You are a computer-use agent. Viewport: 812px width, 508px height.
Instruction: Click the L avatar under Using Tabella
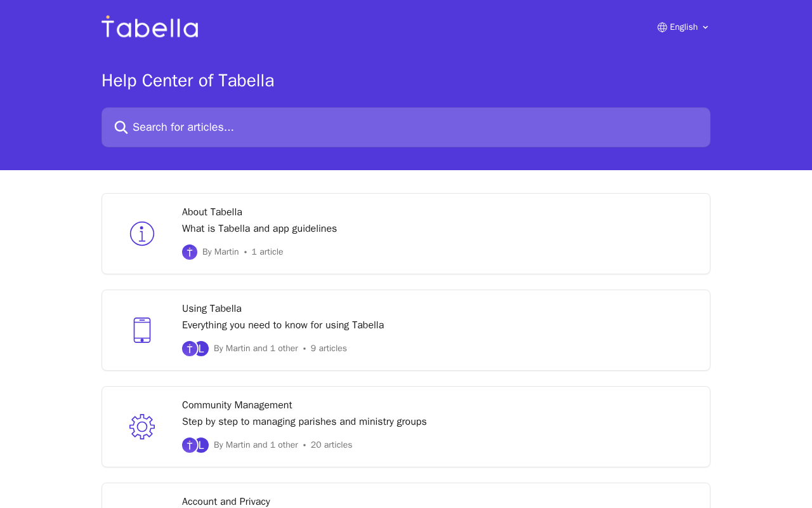tap(202, 349)
